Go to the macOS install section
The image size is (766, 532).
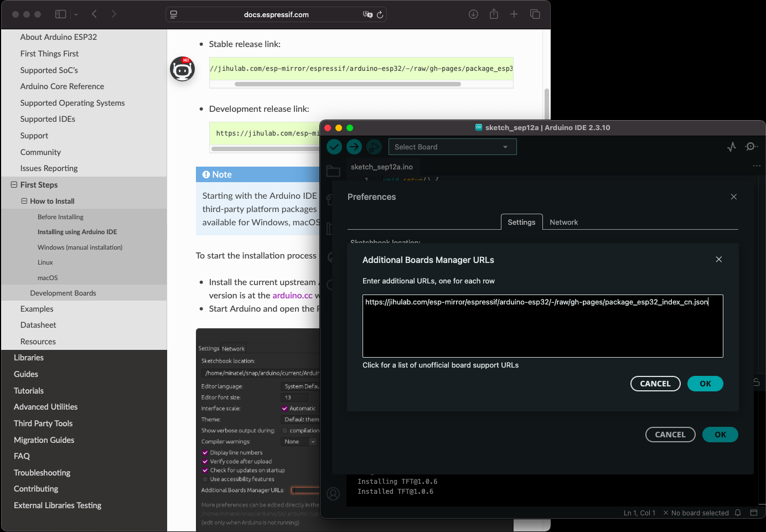(48, 278)
